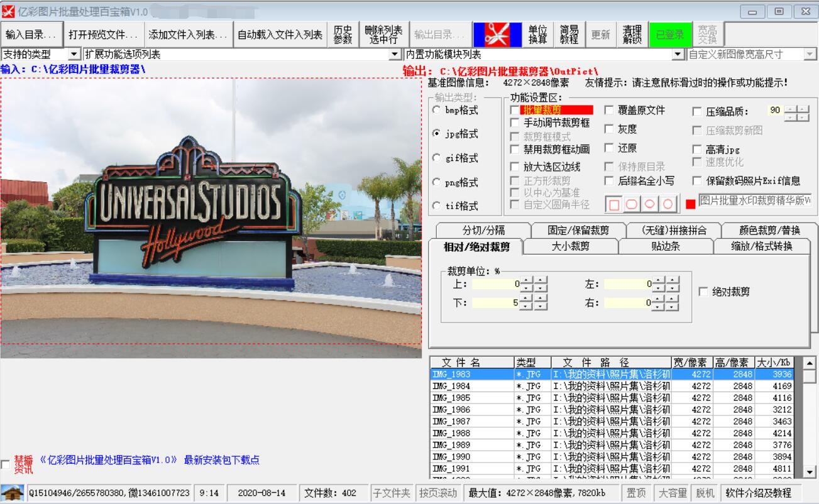Open the 贴边条 tab
This screenshot has width=819, height=504.
666,246
